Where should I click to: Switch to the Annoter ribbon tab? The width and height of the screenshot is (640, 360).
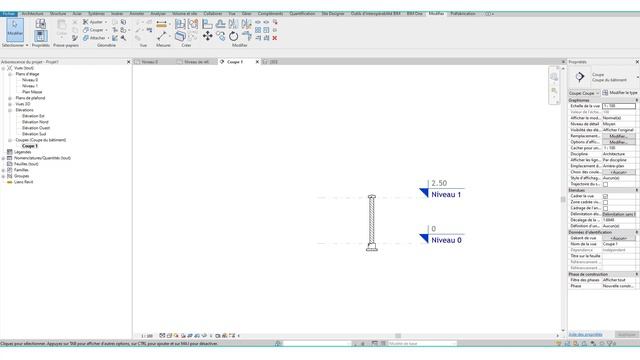point(137,13)
